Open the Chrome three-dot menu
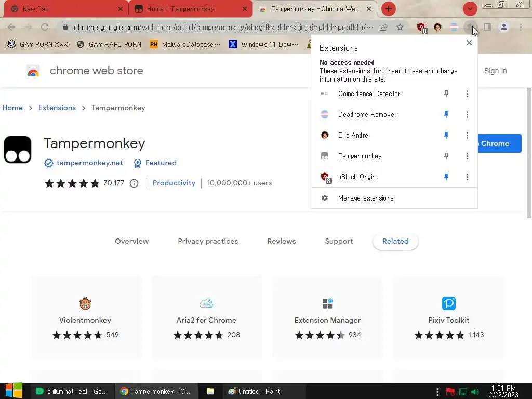Viewport: 532px width, 399px height. tap(521, 27)
